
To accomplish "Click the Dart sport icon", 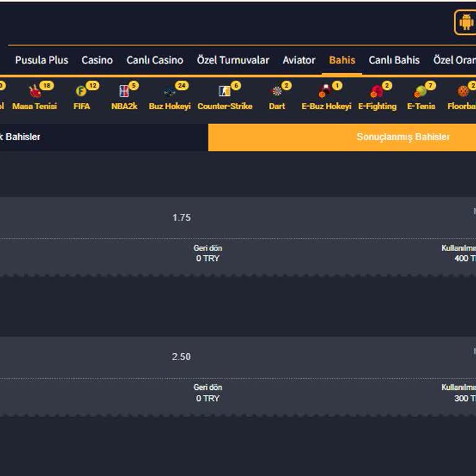I will (x=277, y=92).
